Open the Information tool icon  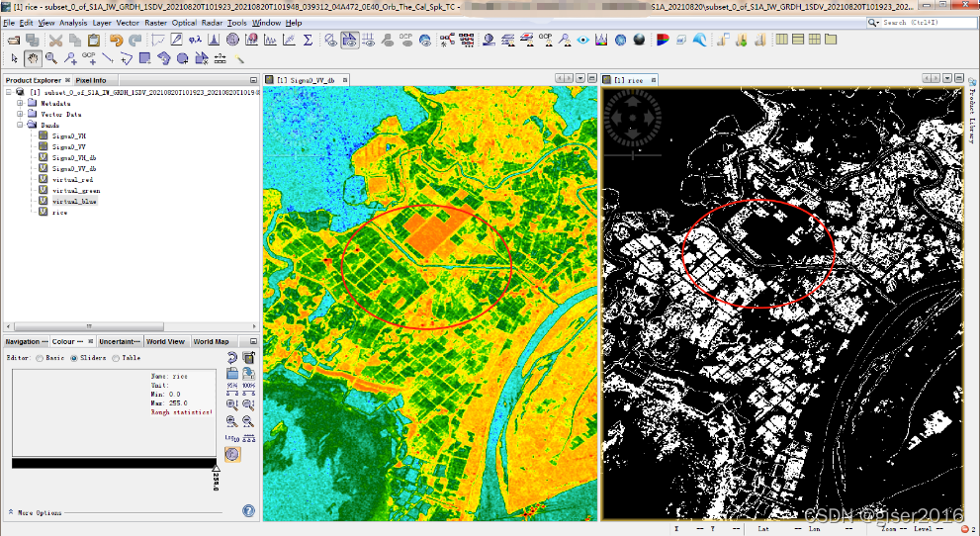[232, 40]
